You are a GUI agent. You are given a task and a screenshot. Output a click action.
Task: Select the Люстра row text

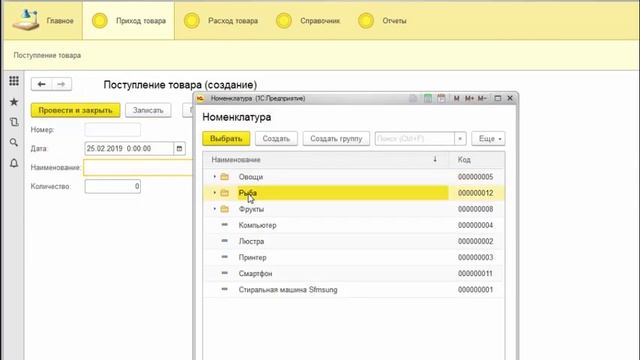[251, 241]
